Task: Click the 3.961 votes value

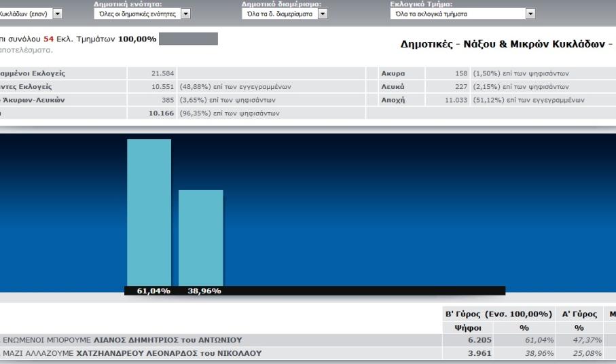Action: (x=479, y=353)
